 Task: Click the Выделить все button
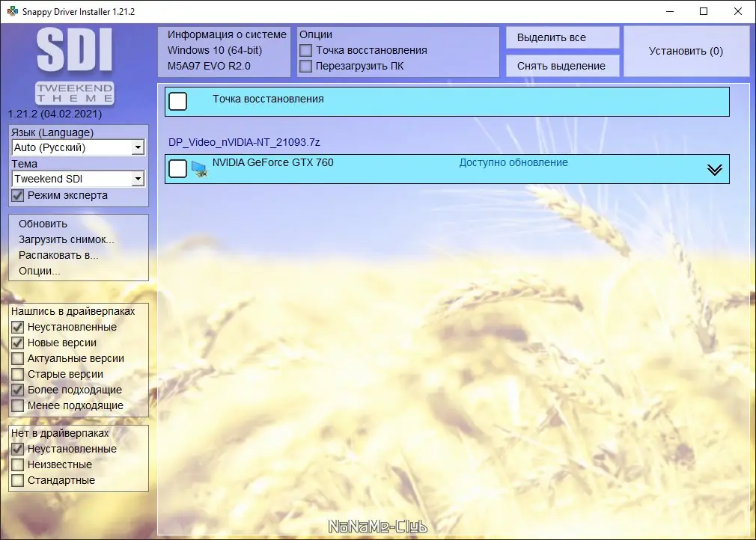pos(561,37)
